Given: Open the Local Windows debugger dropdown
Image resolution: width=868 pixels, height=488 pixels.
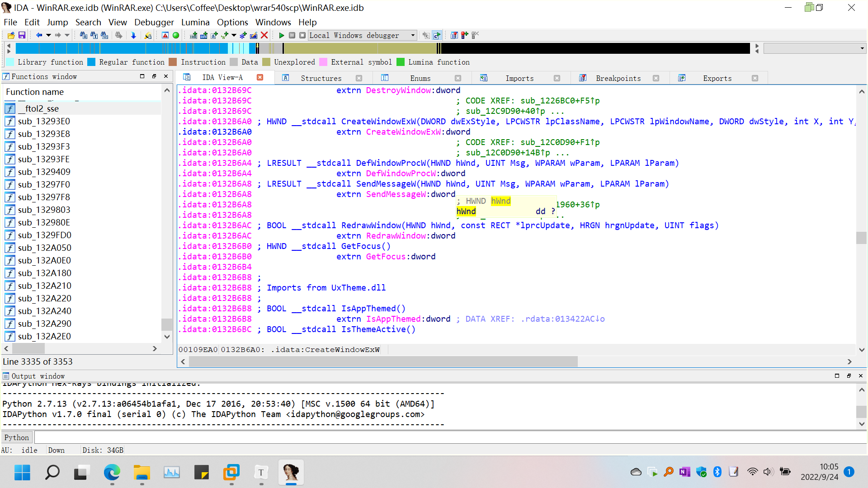Looking at the screenshot, I should click(x=362, y=35).
